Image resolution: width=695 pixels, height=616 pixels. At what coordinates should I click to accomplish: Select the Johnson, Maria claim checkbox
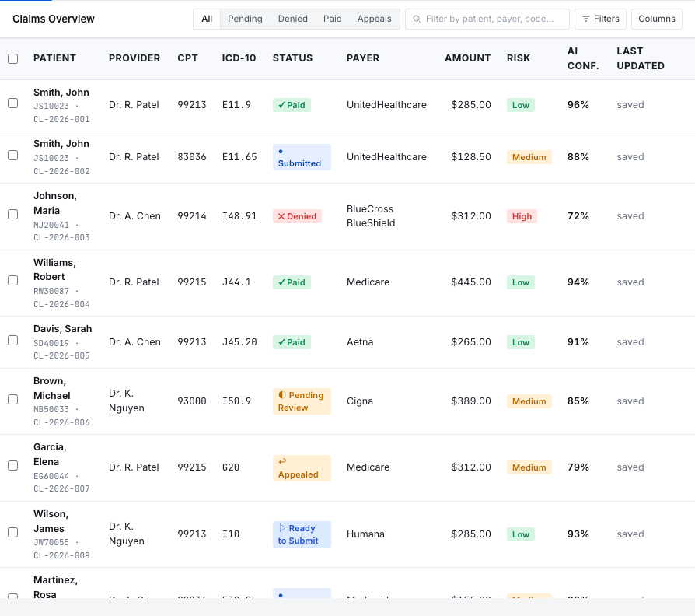(13, 215)
